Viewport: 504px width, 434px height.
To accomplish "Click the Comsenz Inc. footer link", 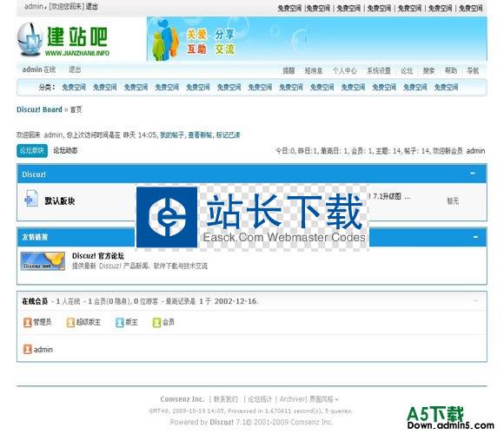I will tap(182, 399).
